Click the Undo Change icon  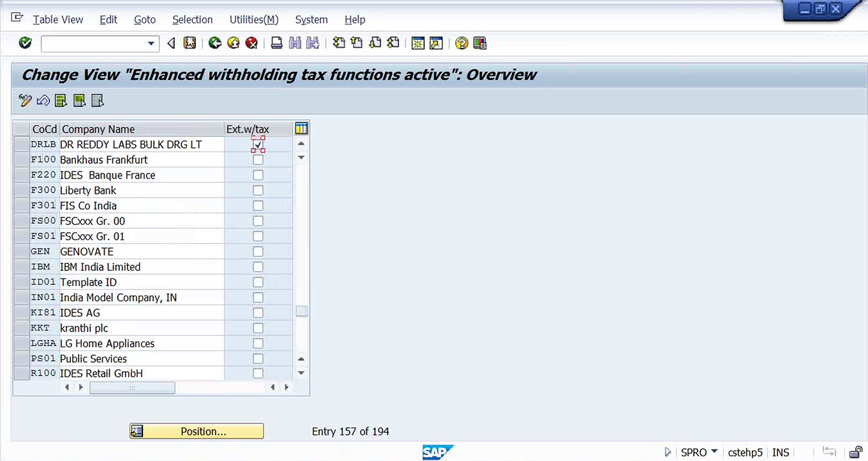[43, 101]
